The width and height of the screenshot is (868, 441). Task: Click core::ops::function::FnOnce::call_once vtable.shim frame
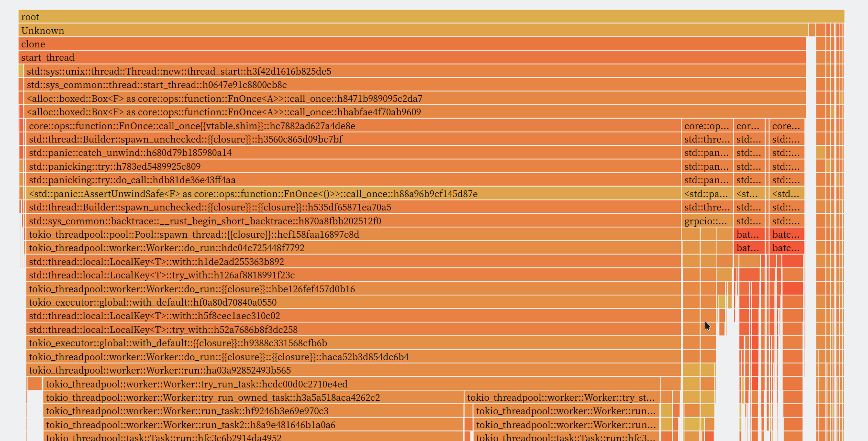(x=354, y=126)
